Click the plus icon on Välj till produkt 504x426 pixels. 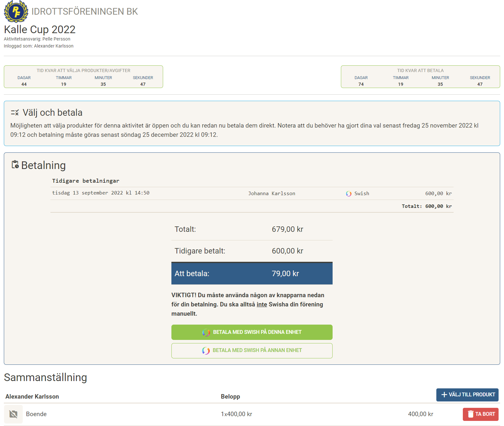pos(444,395)
